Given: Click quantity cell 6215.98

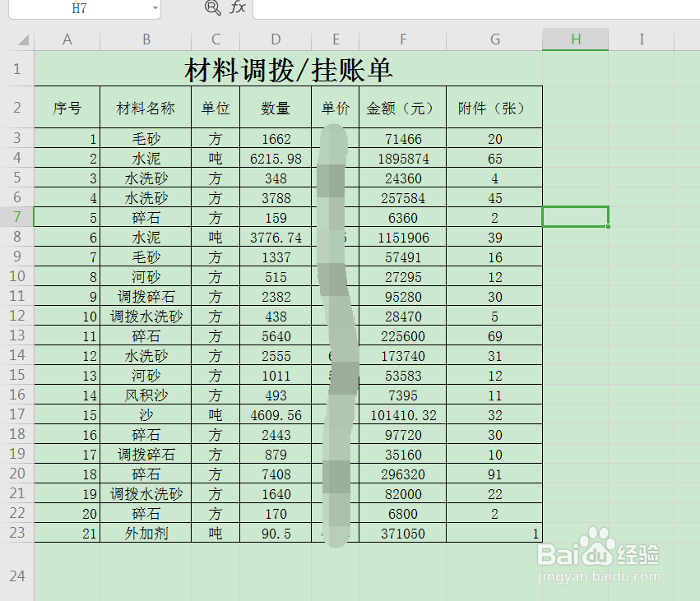Looking at the screenshot, I should pyautogui.click(x=276, y=159).
